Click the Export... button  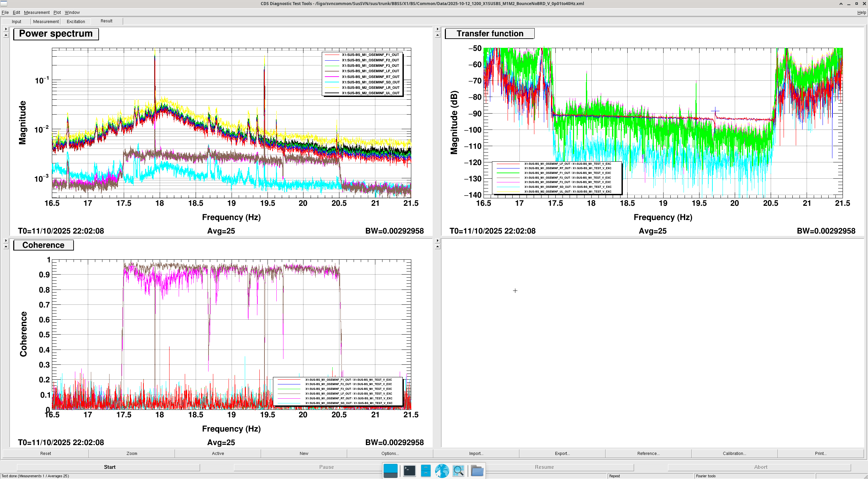click(x=562, y=453)
